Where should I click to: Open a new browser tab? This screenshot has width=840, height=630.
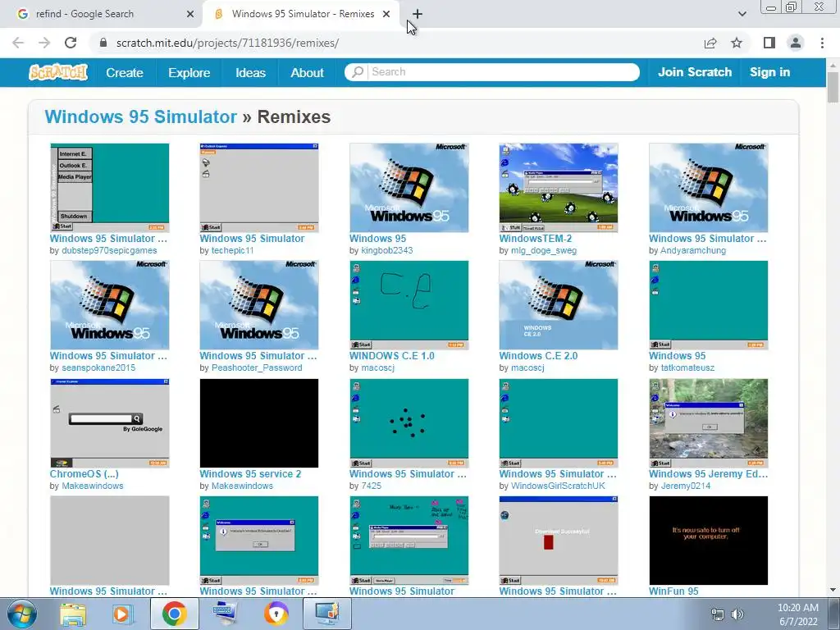[x=418, y=14]
